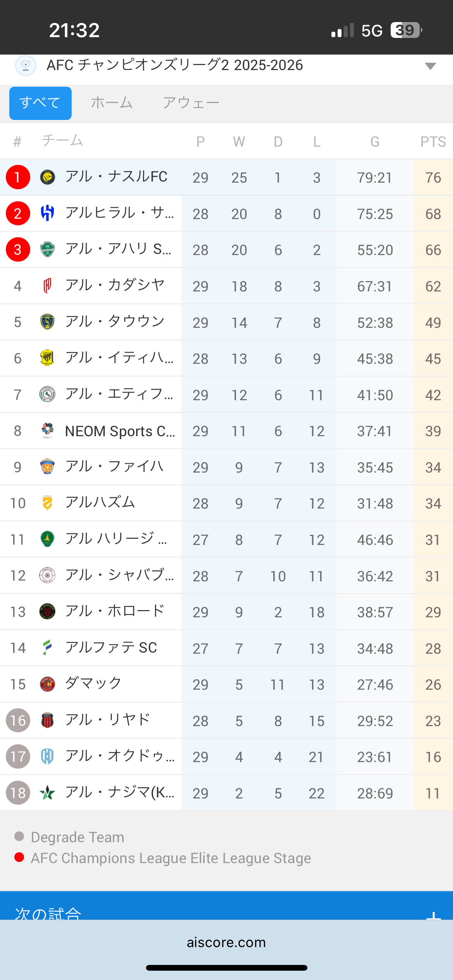Click the AFC league trophy icon
Screen dimensions: 453x980
point(26,65)
